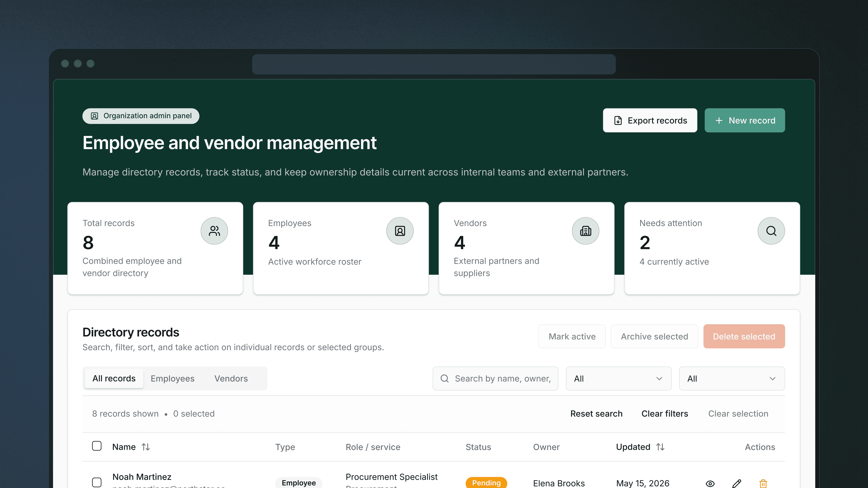Viewport: 868px width, 488px height.
Task: Click the Total records card
Action: pyautogui.click(x=155, y=248)
